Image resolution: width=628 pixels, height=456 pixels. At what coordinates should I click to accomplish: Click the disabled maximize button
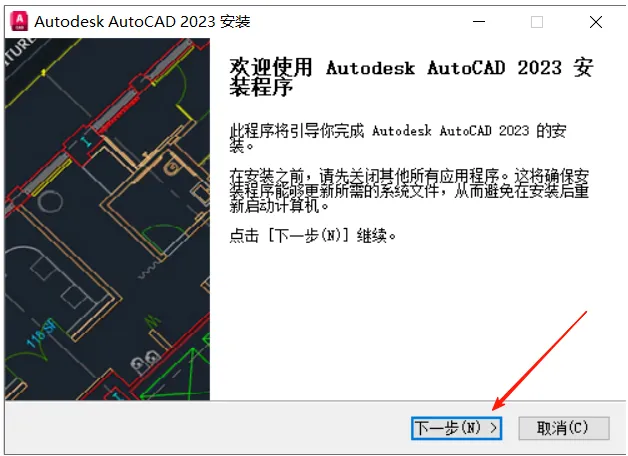[537, 22]
